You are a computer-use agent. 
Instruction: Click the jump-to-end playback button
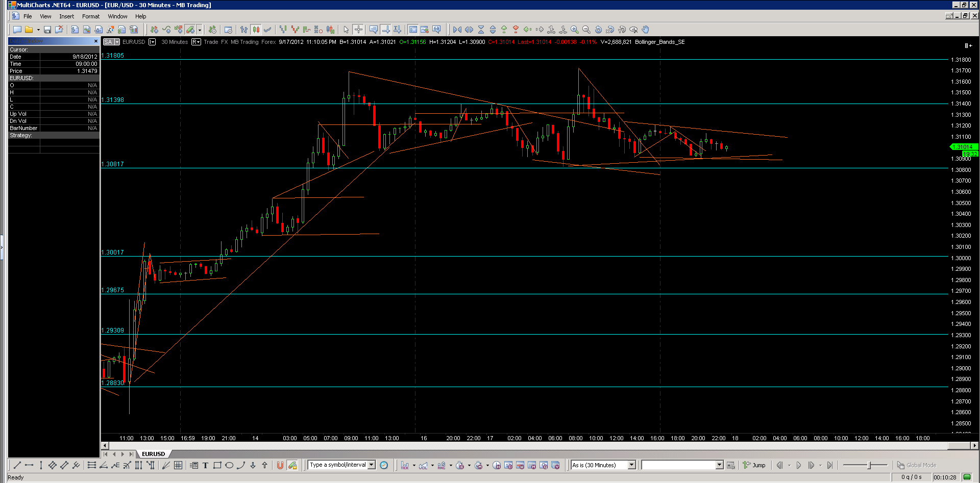tap(830, 465)
